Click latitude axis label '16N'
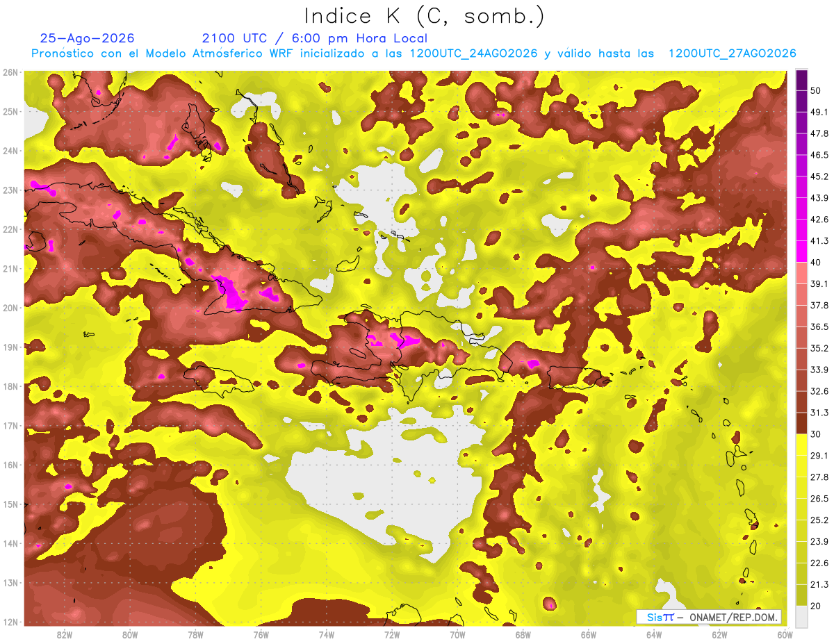Viewport: 834px width, 644px height. [10, 465]
